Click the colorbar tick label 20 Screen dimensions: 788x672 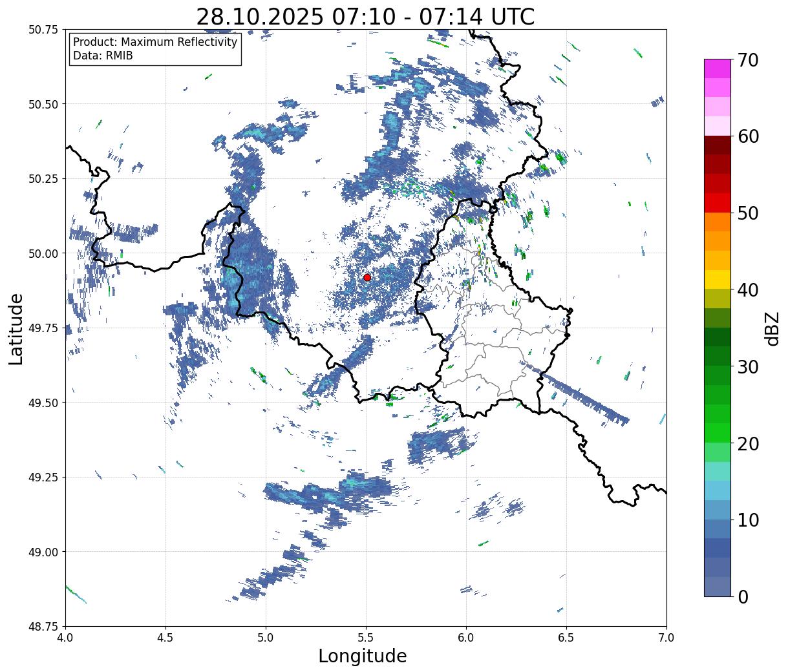click(748, 443)
